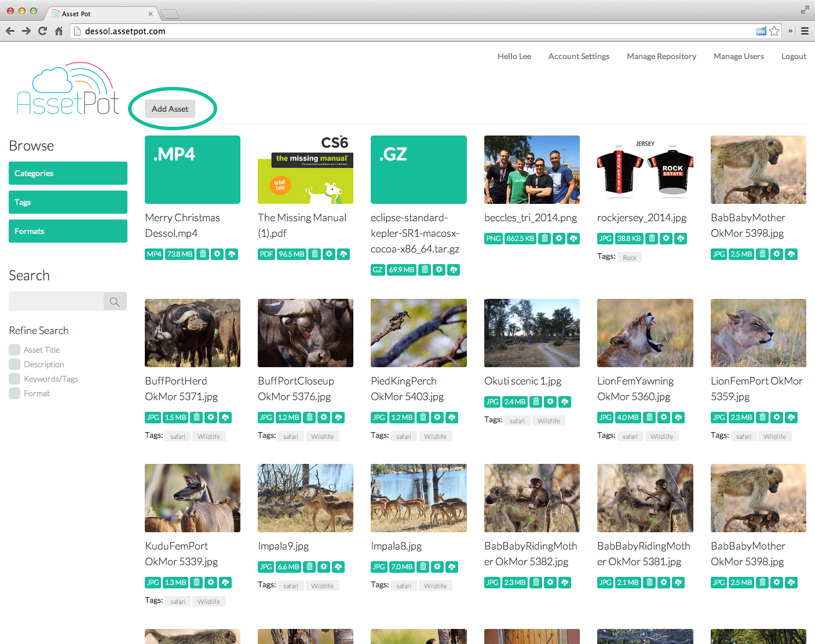Check the Keywords/Tags refine option
Viewport: 815px width, 644px height.
14,379
